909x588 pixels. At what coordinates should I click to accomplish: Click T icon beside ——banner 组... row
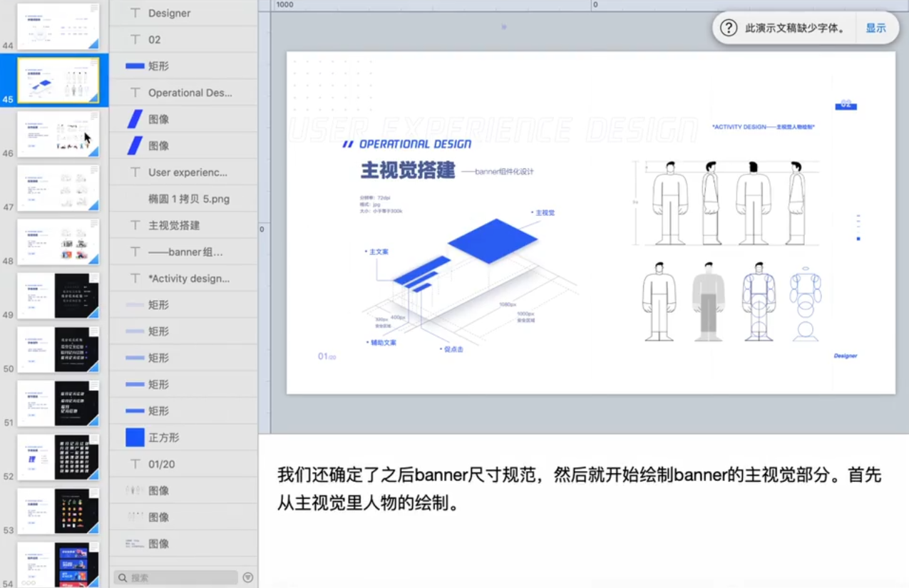(x=135, y=252)
